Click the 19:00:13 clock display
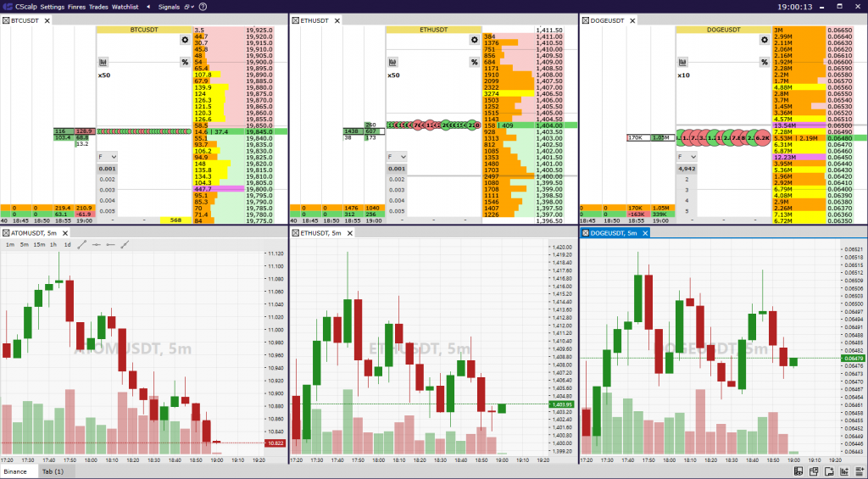Viewport: 868px width, 479px height. (795, 7)
